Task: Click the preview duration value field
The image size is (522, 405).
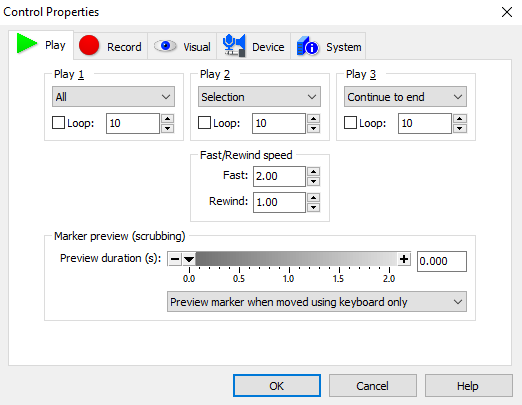Action: (x=442, y=261)
